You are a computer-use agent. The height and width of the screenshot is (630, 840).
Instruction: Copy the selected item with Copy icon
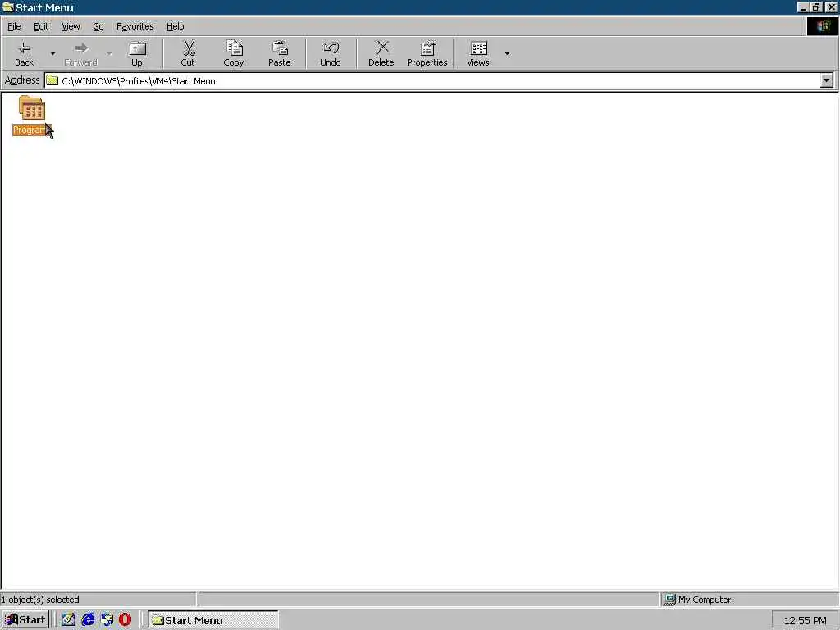click(234, 53)
